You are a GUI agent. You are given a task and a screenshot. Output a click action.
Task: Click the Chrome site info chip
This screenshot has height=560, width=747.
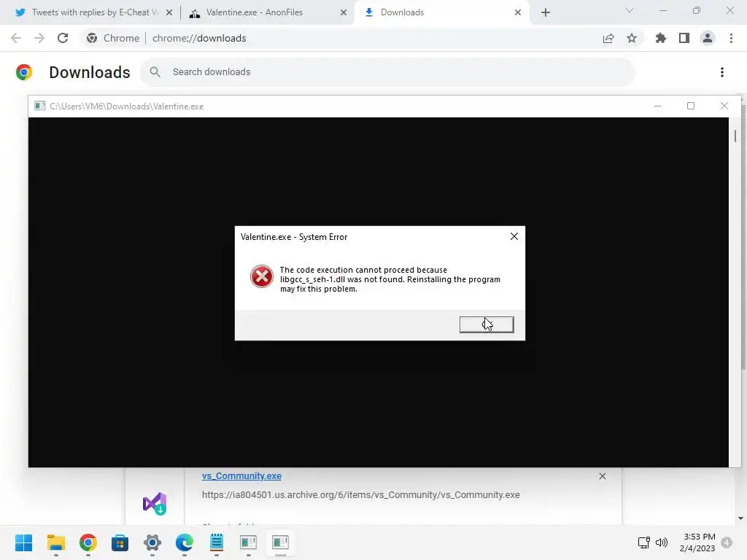(113, 38)
